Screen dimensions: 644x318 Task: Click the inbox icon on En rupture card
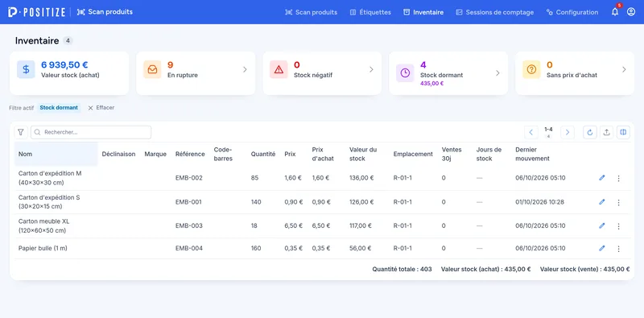point(152,69)
